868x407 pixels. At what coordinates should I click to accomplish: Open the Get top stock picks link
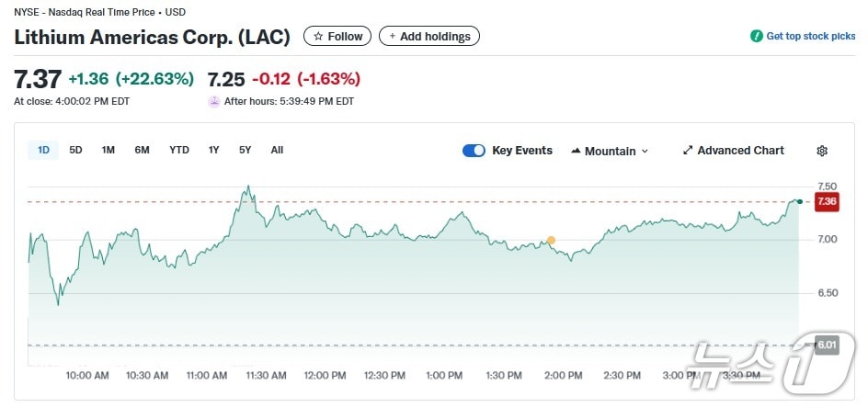coord(810,37)
